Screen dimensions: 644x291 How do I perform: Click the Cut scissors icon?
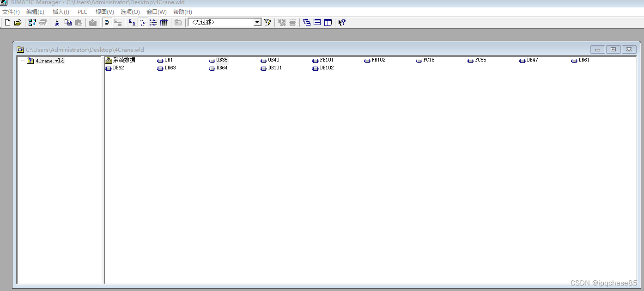[x=57, y=22]
